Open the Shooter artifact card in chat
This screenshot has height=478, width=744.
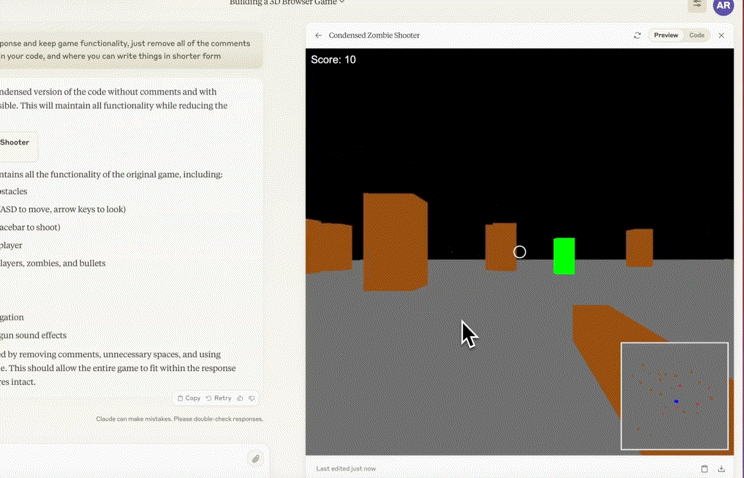click(17, 143)
